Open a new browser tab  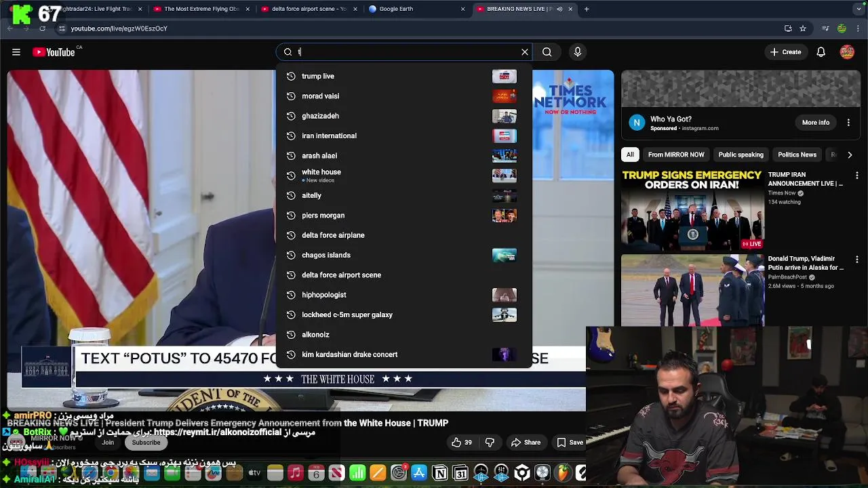(x=587, y=9)
